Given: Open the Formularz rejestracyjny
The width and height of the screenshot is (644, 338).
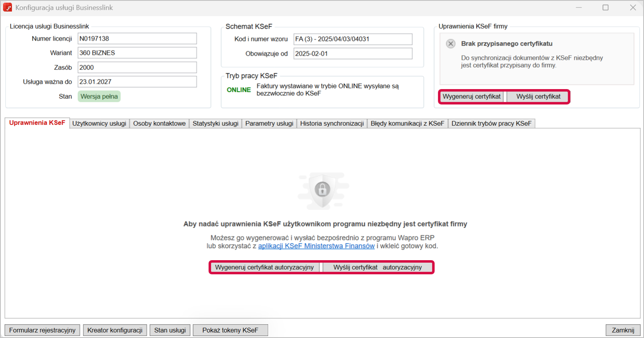Looking at the screenshot, I should coord(42,330).
